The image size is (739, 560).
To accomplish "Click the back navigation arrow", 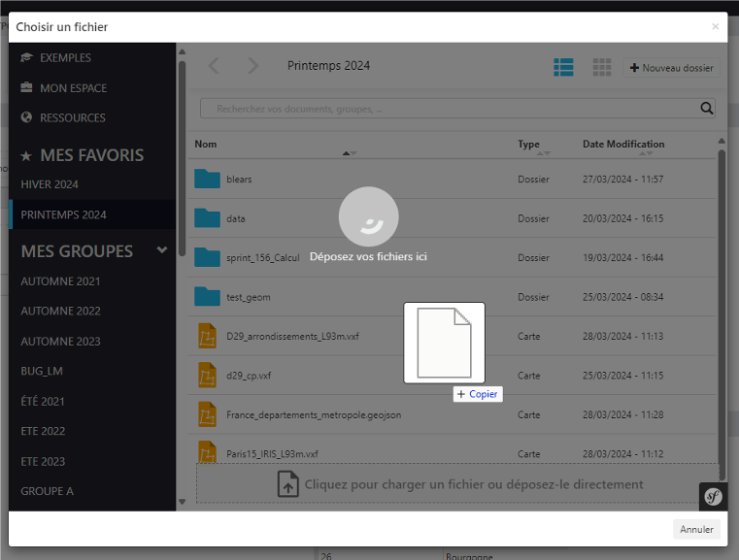I will click(x=214, y=66).
